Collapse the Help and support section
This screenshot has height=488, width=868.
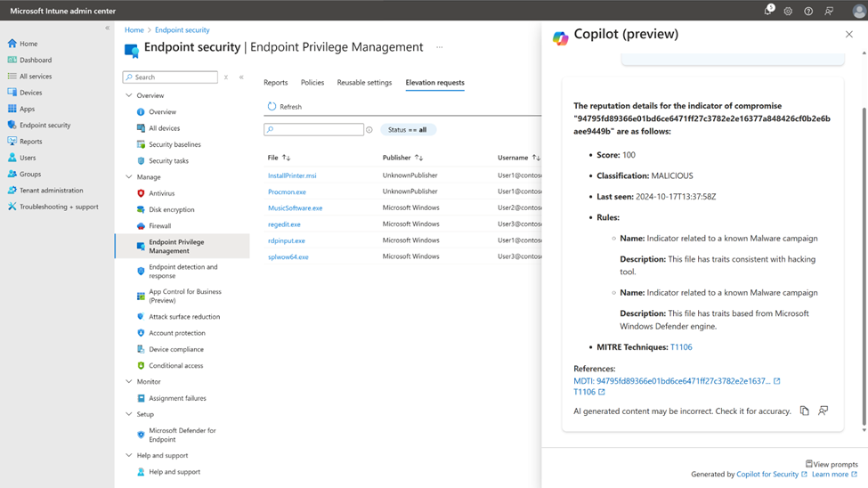129,455
